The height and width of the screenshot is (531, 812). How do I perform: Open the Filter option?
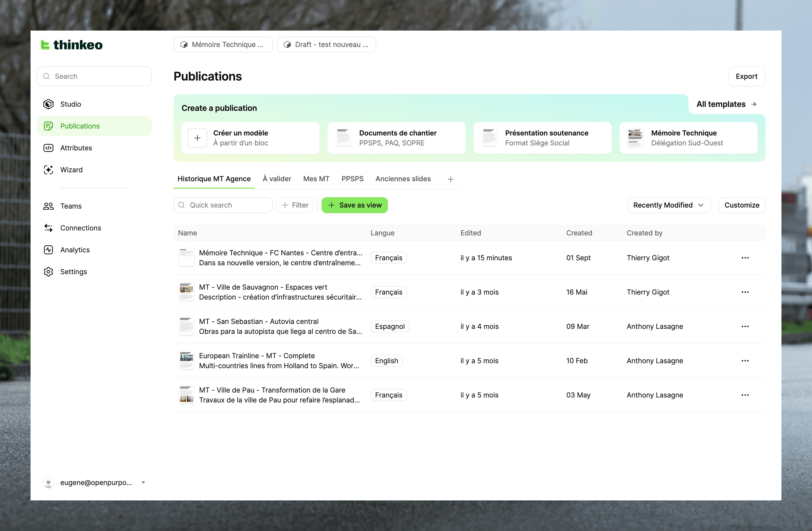coord(295,205)
